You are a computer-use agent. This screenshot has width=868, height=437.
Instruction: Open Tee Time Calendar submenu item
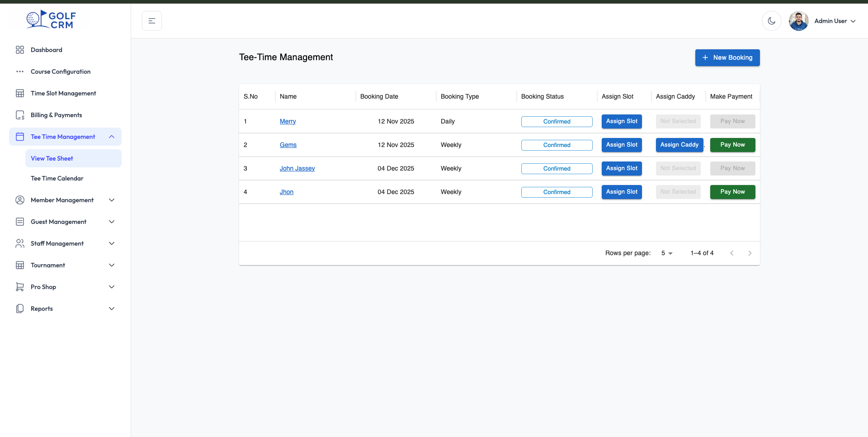tap(73, 178)
